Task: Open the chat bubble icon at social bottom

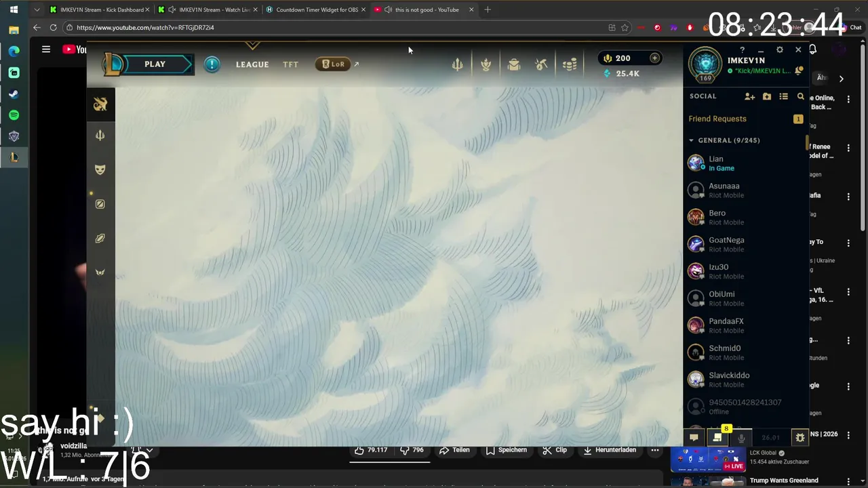Action: [x=694, y=438]
